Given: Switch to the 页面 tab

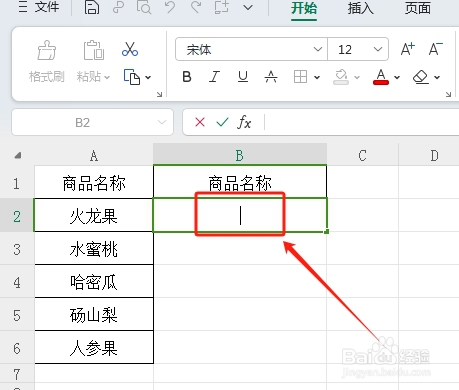Looking at the screenshot, I should pos(418,8).
